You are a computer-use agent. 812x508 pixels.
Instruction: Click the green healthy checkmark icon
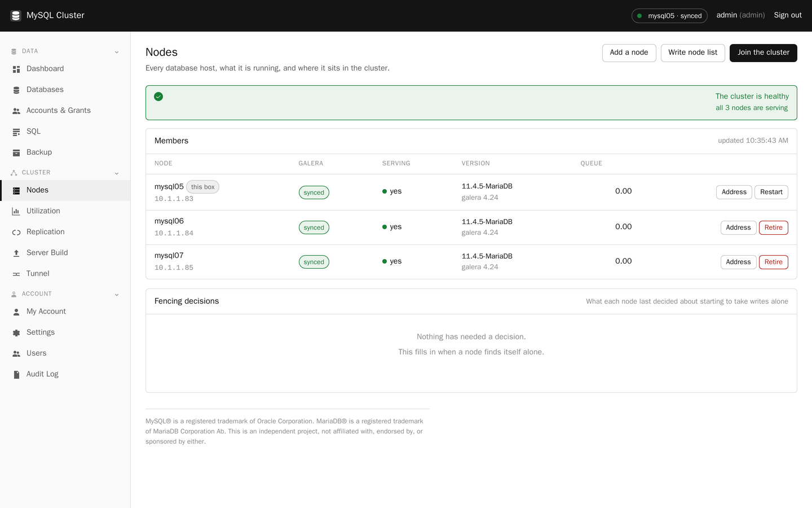point(158,97)
